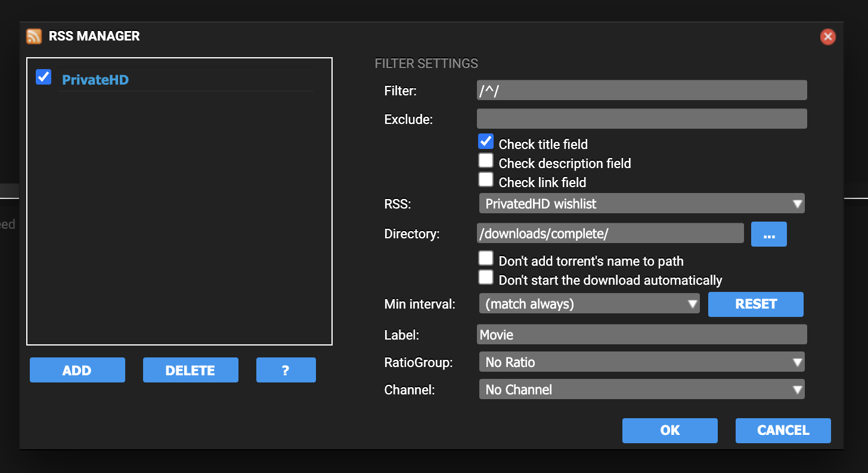868x473 pixels.
Task: Click the Exclude input field
Action: tap(641, 119)
